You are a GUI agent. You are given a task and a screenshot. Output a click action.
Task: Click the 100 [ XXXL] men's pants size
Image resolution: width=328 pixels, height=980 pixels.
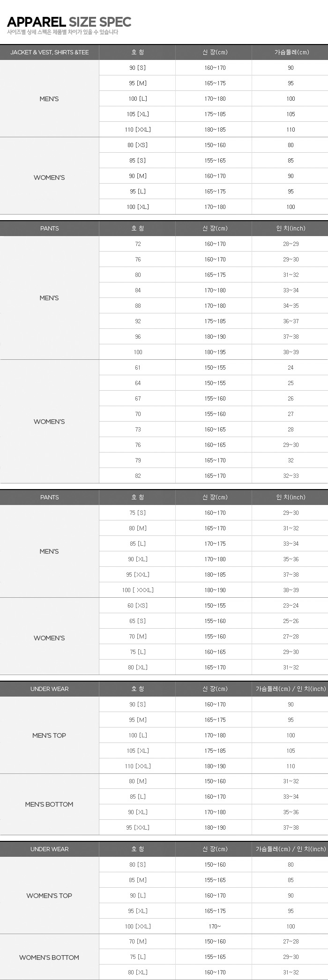[x=138, y=590]
